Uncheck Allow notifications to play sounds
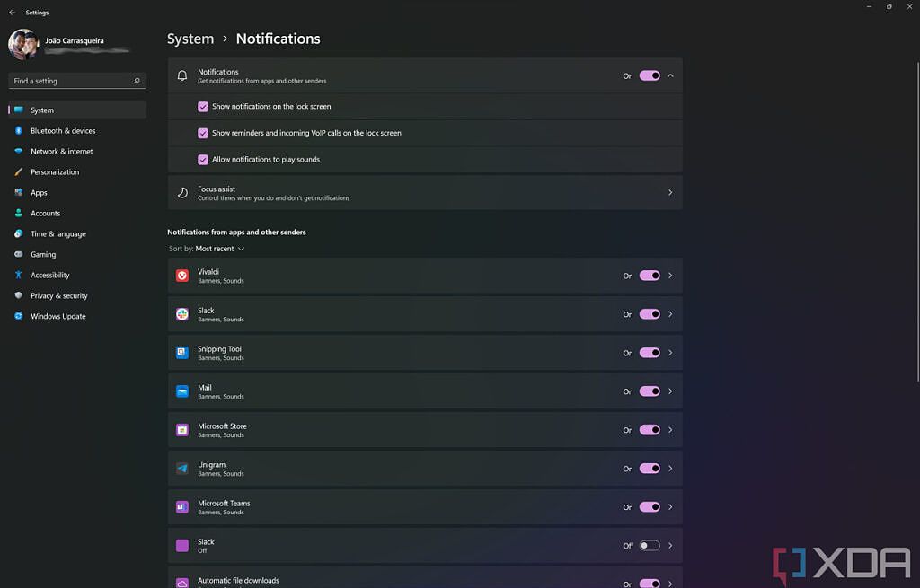Viewport: 920px width, 588px height. tap(203, 160)
